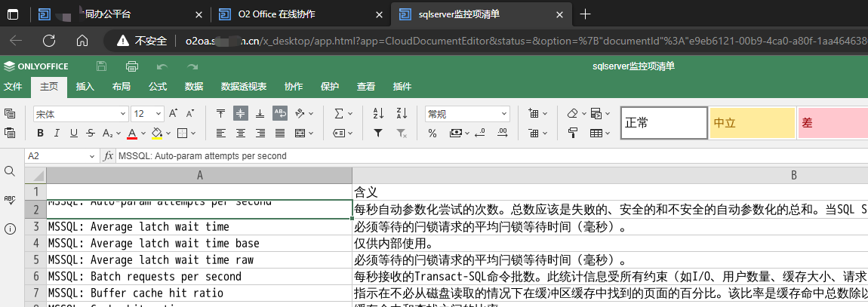Apply the 中立 cell style
Viewport: 868px width, 307px height.
tap(752, 123)
